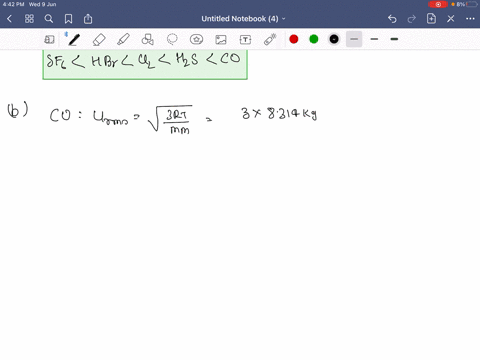This screenshot has width=480, height=360.
Task: Tap the green highlighted answer box
Action: (x=145, y=64)
